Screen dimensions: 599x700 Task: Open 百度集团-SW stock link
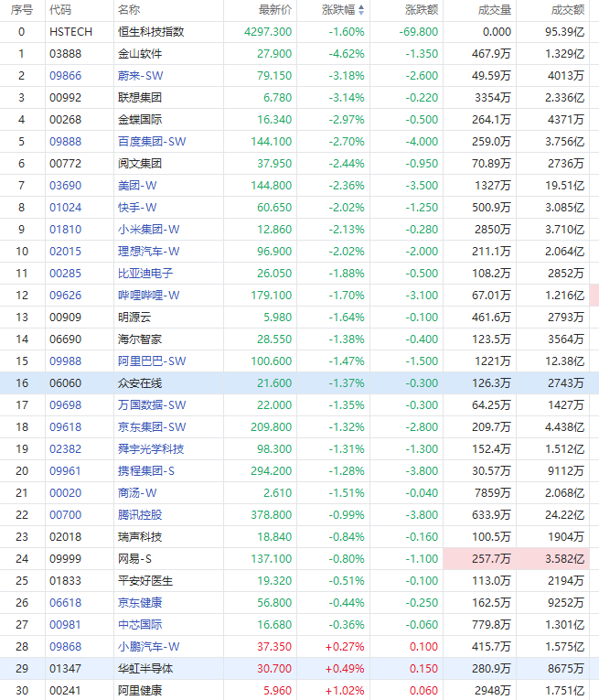pos(152,142)
